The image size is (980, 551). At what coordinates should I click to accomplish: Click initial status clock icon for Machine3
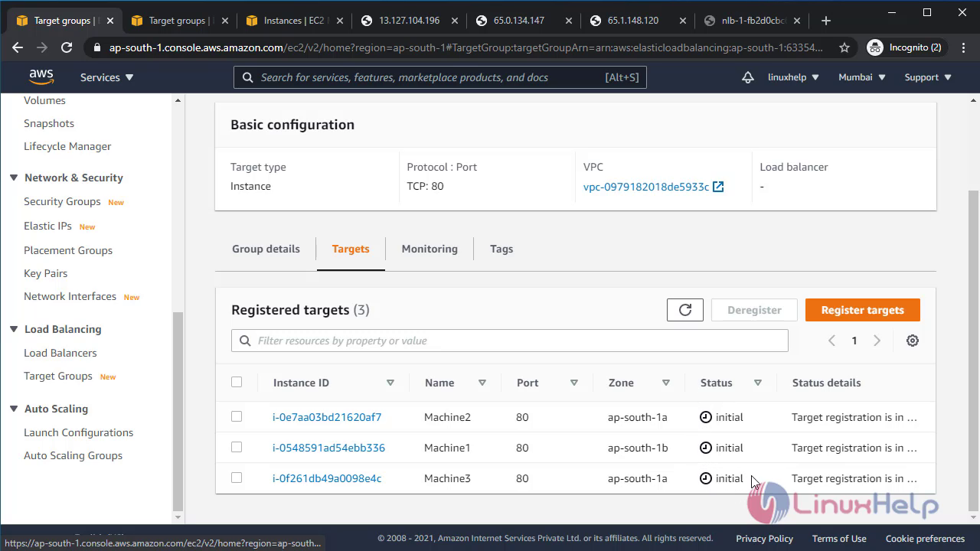tap(706, 478)
